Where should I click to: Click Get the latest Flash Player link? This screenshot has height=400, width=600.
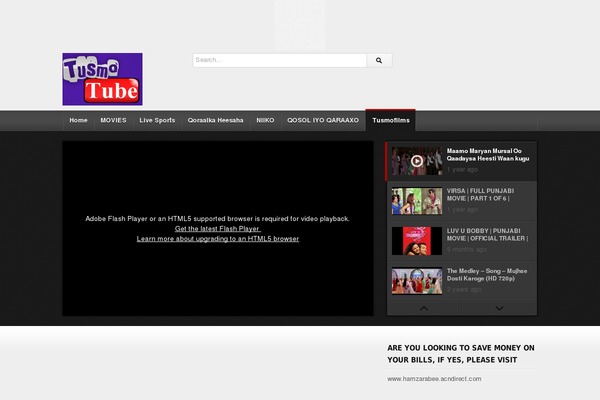[218, 229]
